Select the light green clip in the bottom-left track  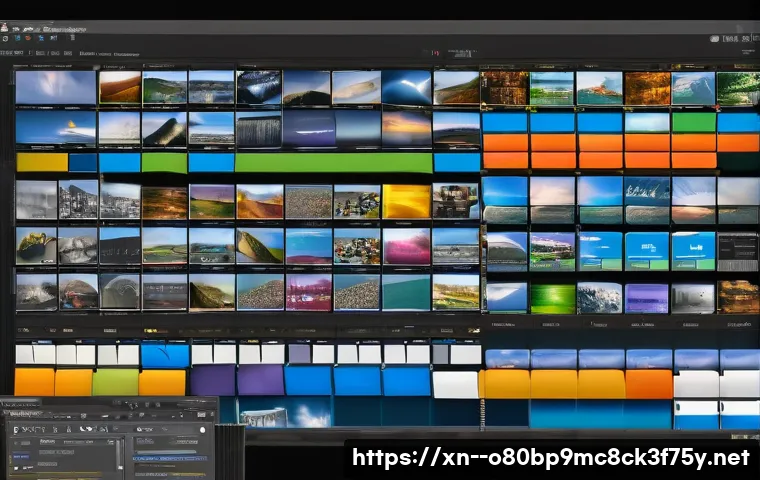(x=115, y=382)
